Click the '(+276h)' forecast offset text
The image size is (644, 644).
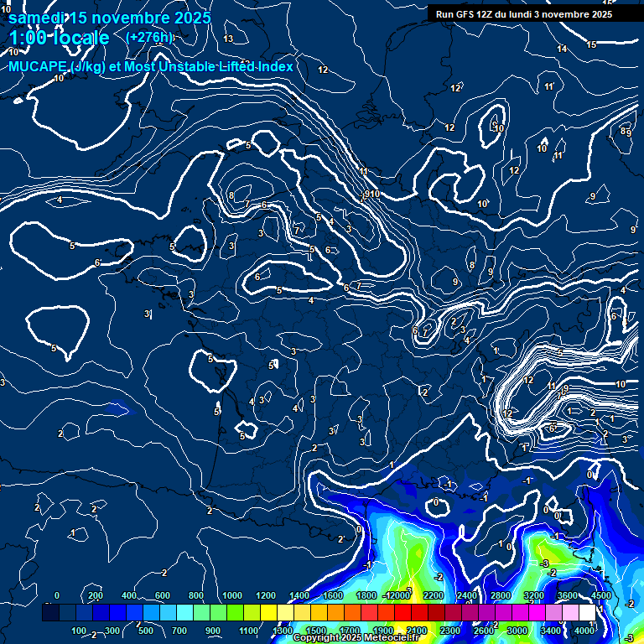coord(149,37)
